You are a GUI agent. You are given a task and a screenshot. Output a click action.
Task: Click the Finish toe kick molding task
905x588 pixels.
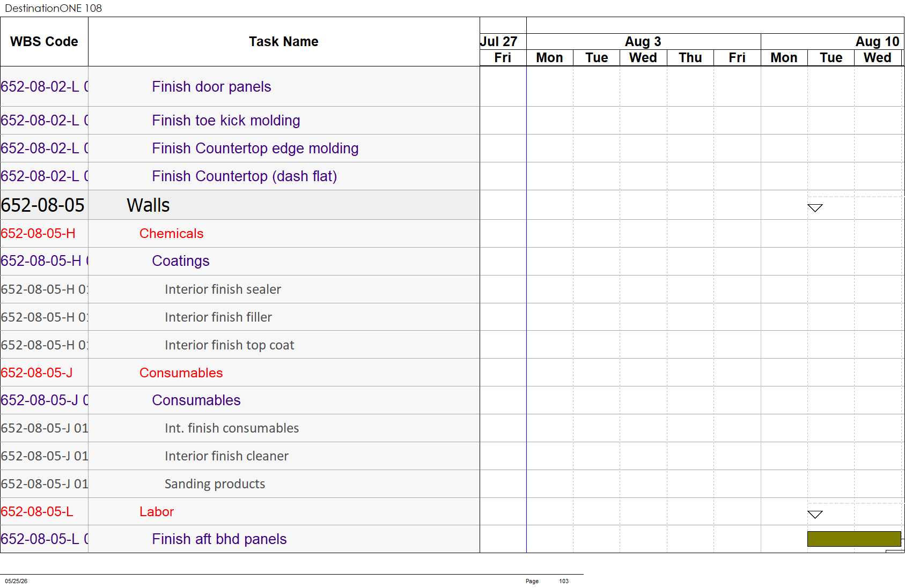pyautogui.click(x=226, y=121)
